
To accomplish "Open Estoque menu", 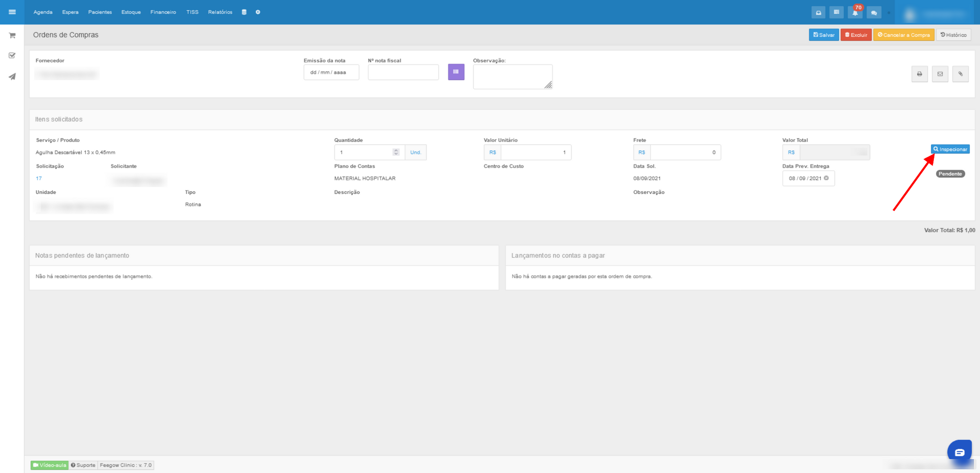I will [131, 12].
